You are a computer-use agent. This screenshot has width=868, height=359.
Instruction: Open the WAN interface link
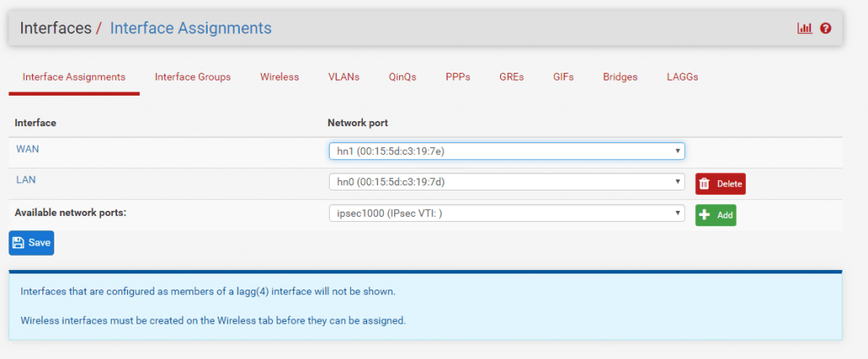26,149
